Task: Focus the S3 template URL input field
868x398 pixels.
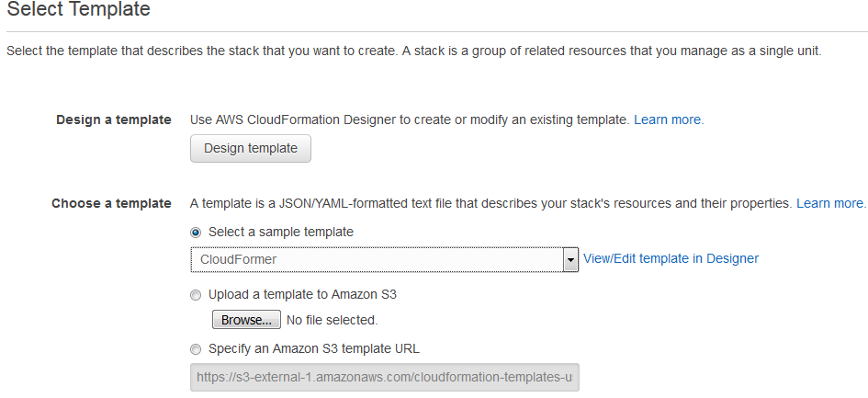Action: click(x=385, y=378)
